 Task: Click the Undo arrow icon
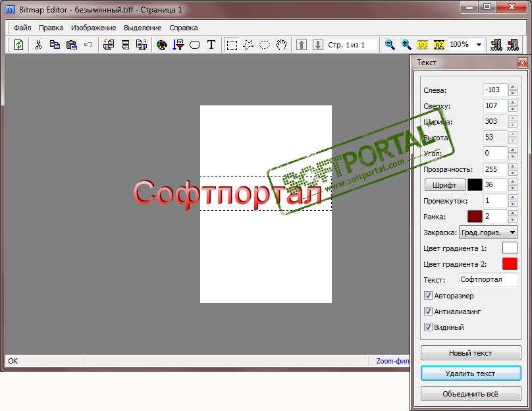(x=88, y=45)
